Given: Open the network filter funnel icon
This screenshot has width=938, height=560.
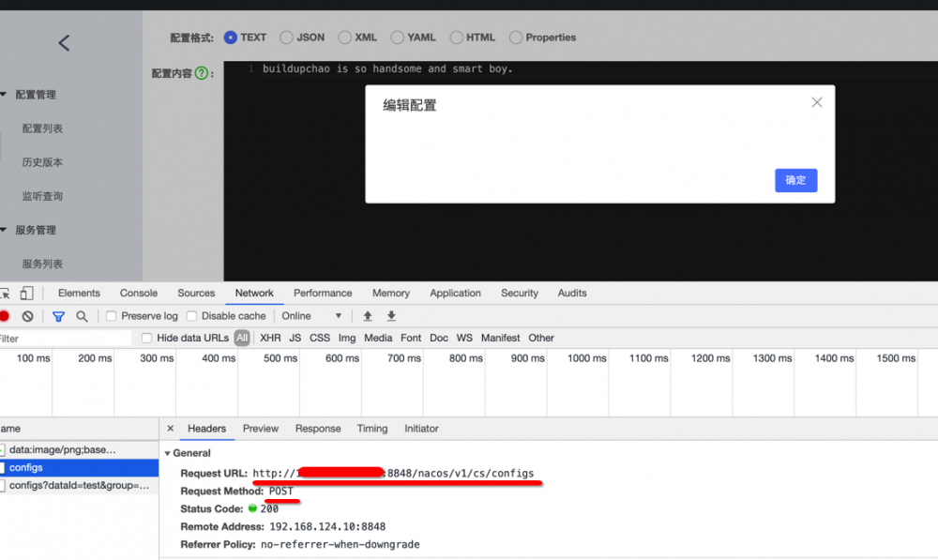Looking at the screenshot, I should [x=58, y=316].
